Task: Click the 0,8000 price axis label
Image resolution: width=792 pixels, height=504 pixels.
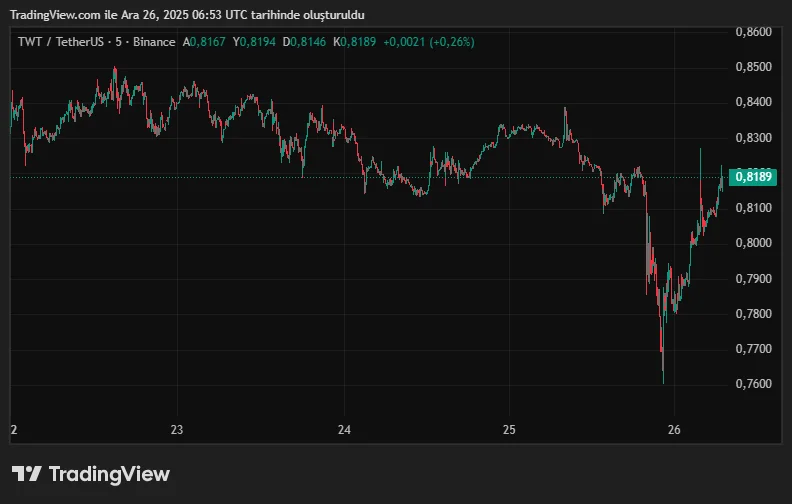Action: (x=753, y=243)
